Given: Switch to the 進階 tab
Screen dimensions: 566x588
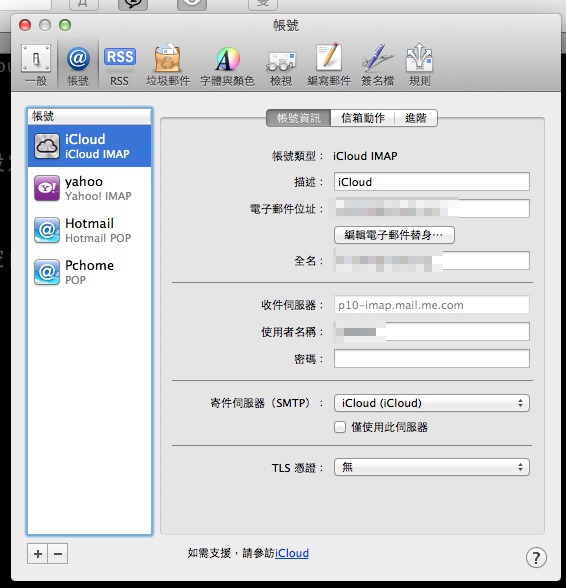Looking at the screenshot, I should tap(416, 118).
